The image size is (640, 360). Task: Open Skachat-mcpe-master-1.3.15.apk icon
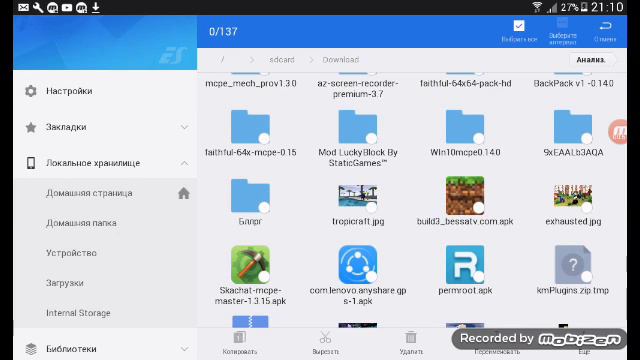[250, 264]
